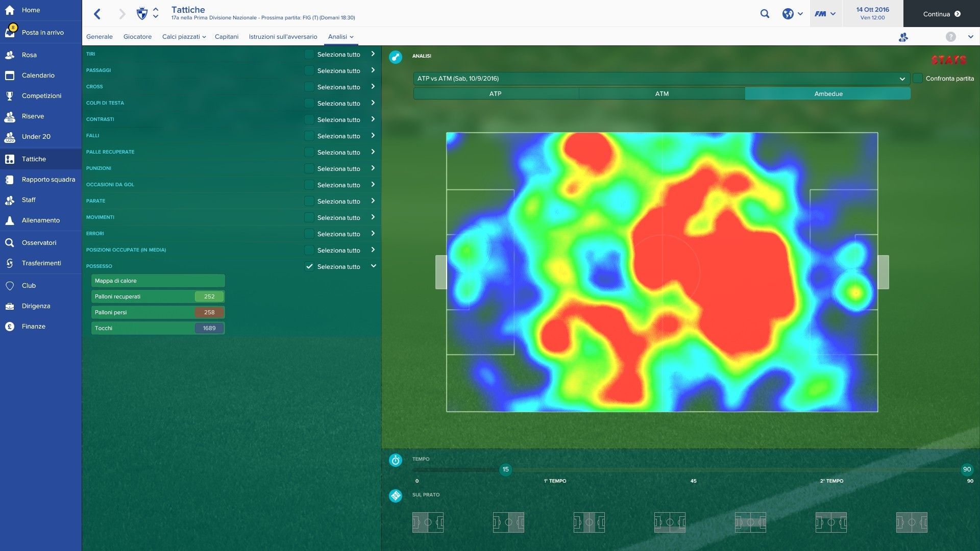The image size is (980, 551).
Task: Click the Tempo stopwatch icon
Action: point(396,460)
